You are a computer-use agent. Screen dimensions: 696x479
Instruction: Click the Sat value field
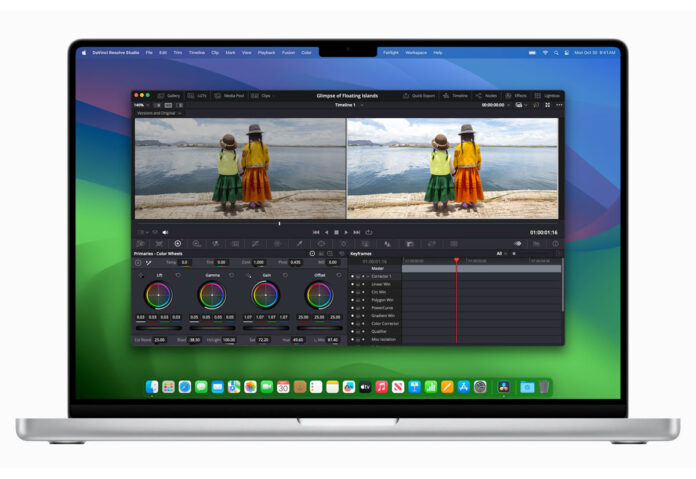[x=263, y=340]
